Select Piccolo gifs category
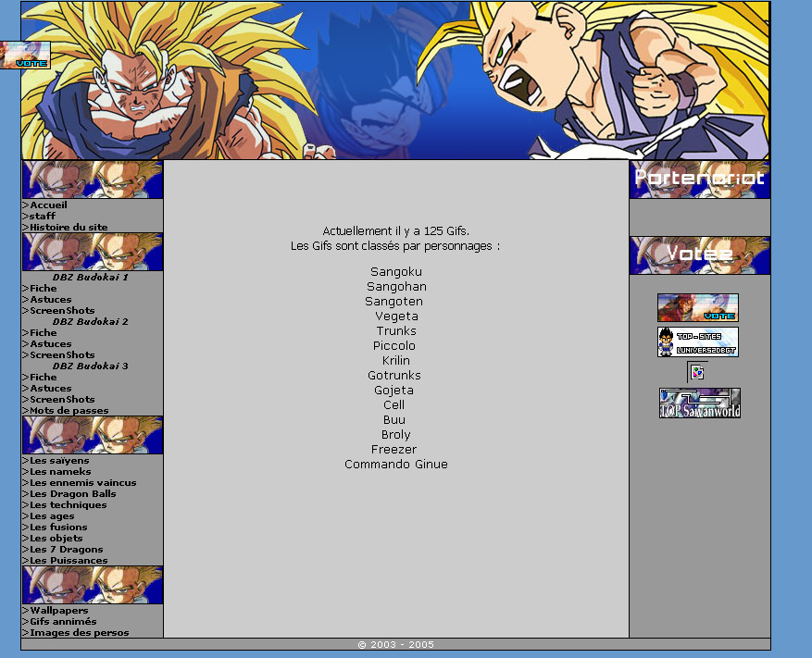 point(394,346)
